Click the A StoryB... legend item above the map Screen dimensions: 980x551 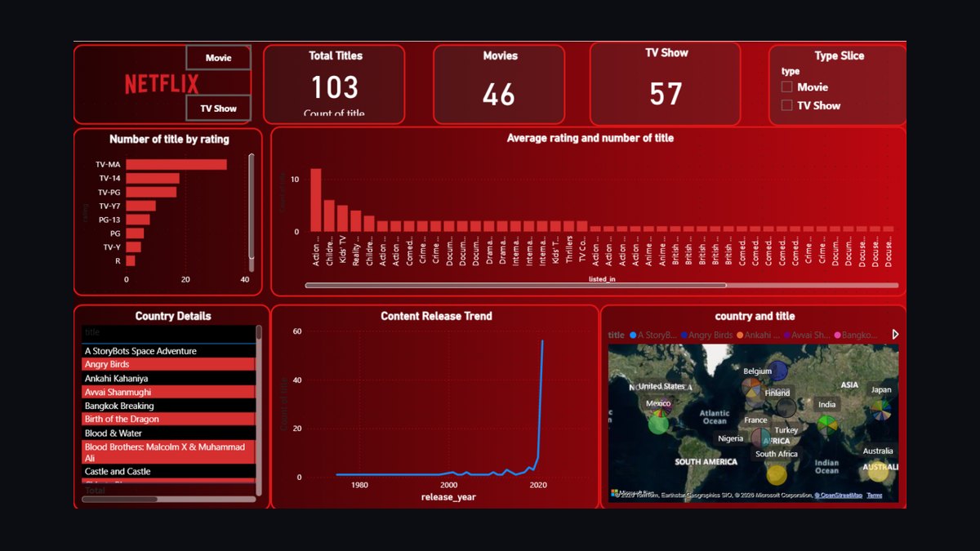coord(653,335)
